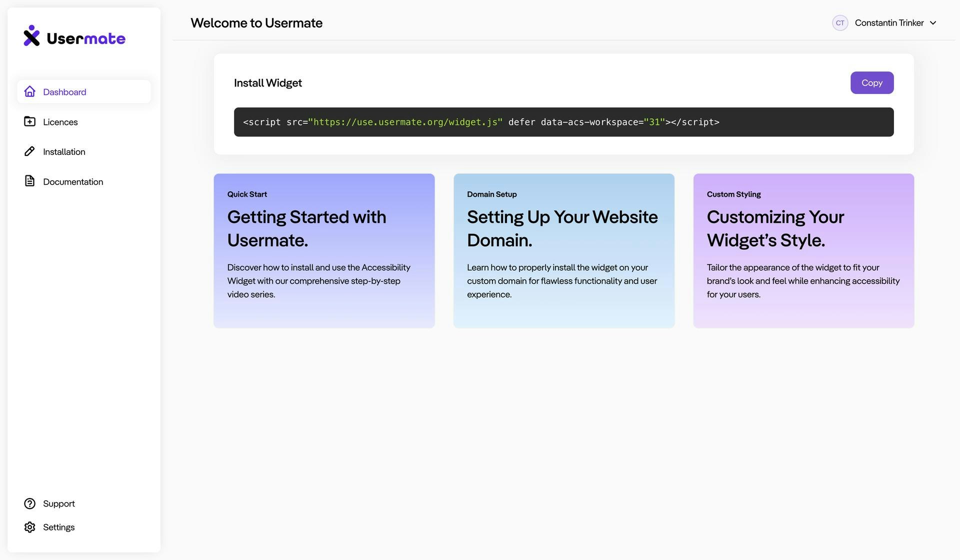Click the Install Widget heading
960x560 pixels.
point(268,83)
